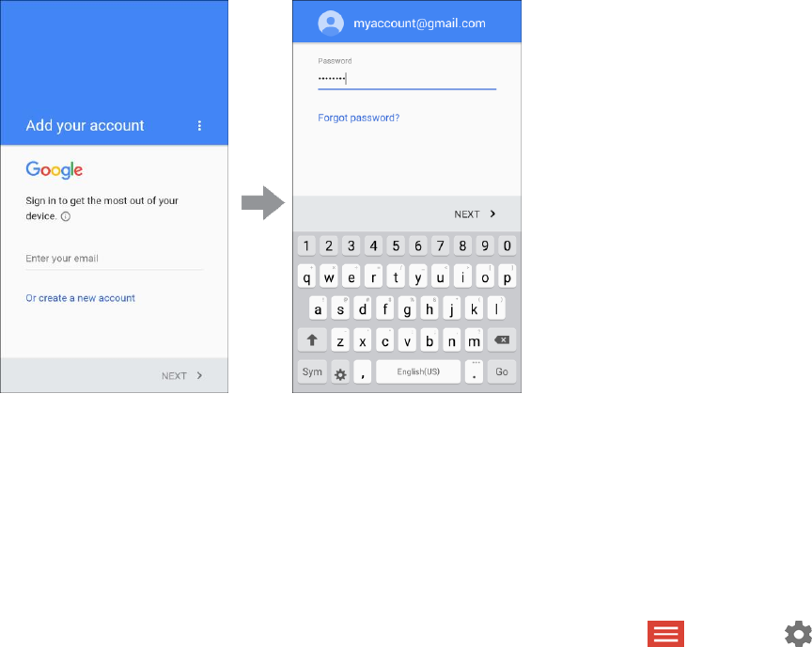The width and height of the screenshot is (812, 647).
Task: Open the gray settings gear in corner
Action: (798, 634)
